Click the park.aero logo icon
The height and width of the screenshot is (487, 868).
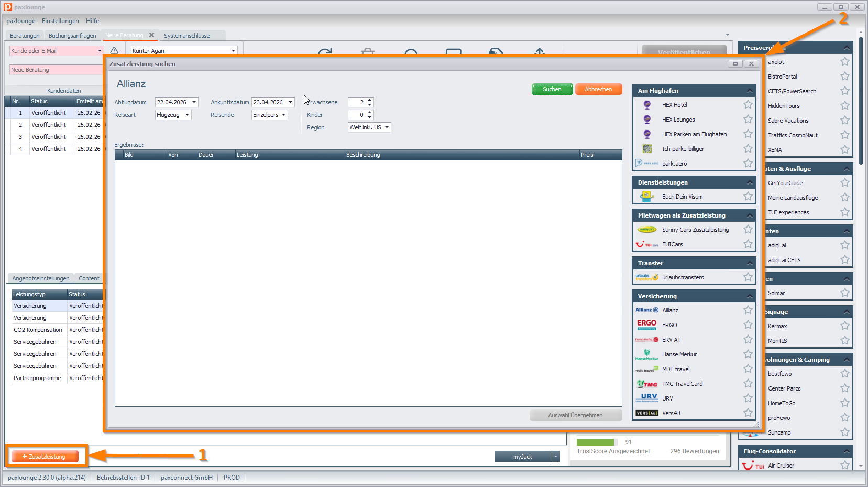coord(647,164)
